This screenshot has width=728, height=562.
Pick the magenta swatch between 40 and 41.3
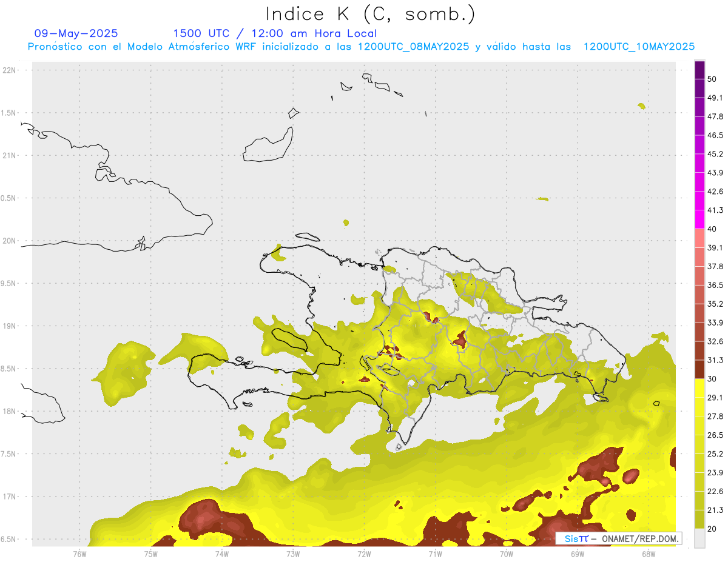click(x=699, y=219)
